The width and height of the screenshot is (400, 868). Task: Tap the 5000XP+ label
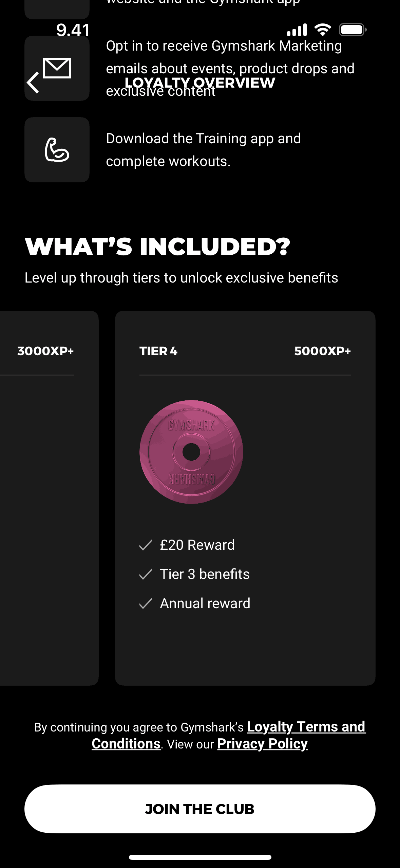(322, 351)
